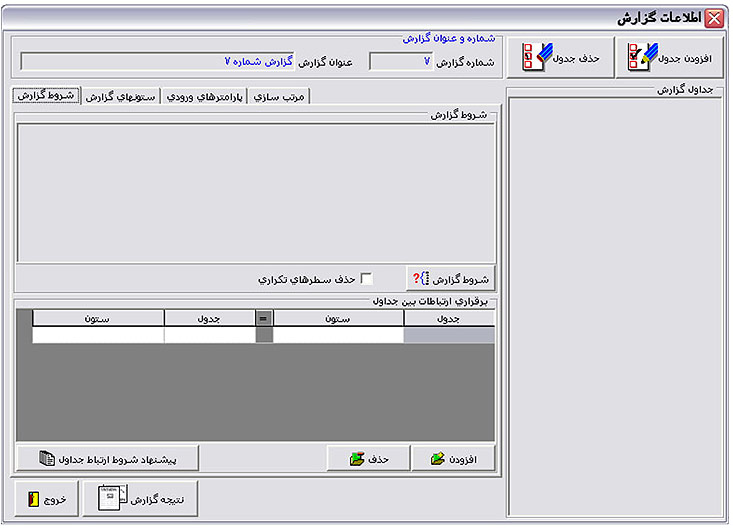Toggle حذف سطرهاي تكراري checkbox
Viewport: 733px width, 528px height.
point(366,279)
